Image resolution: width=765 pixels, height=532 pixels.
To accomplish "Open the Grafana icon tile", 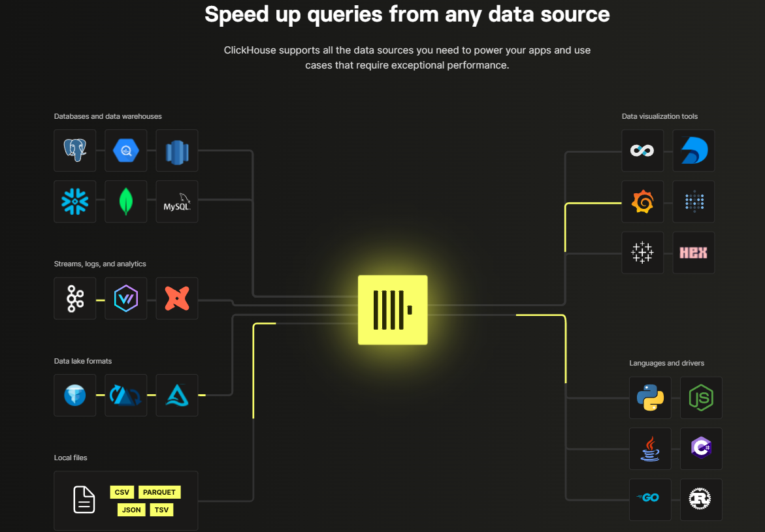I will 643,202.
